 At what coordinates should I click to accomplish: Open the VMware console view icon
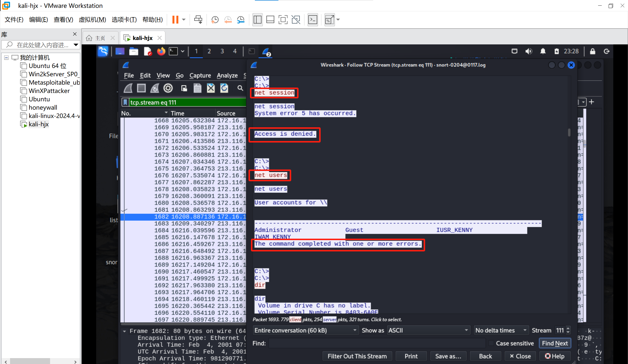tap(313, 19)
